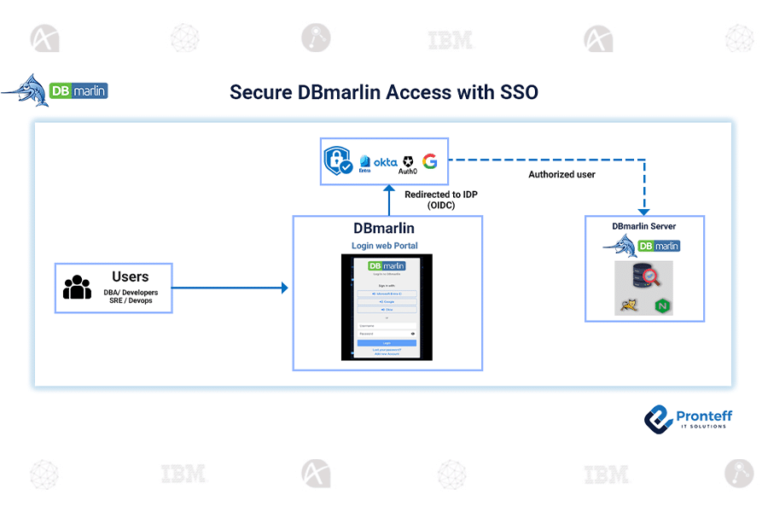The width and height of the screenshot is (768, 512).
Task: Click the database magnifier icon in DBmarlin Server
Action: [x=646, y=275]
